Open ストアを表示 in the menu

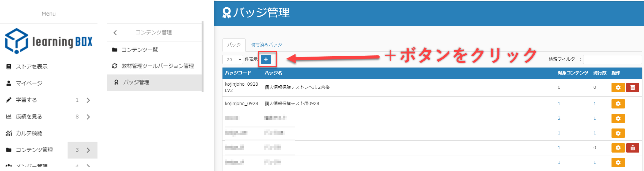coord(32,67)
